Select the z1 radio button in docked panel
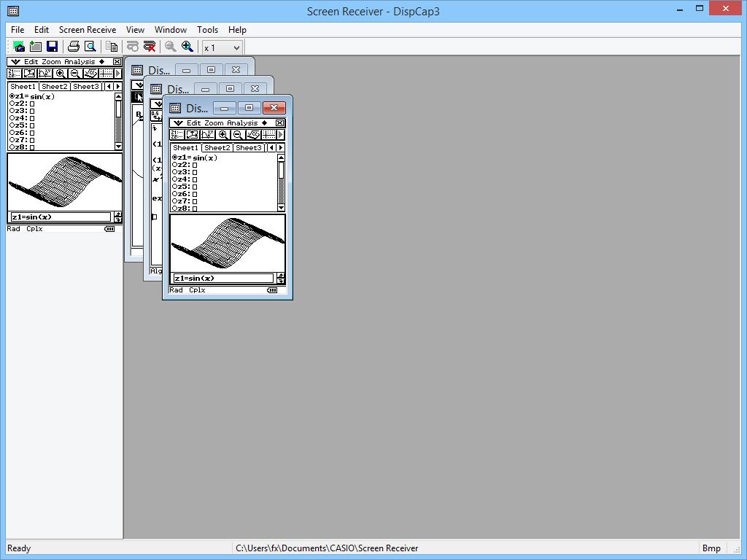747x560 pixels. pos(12,96)
